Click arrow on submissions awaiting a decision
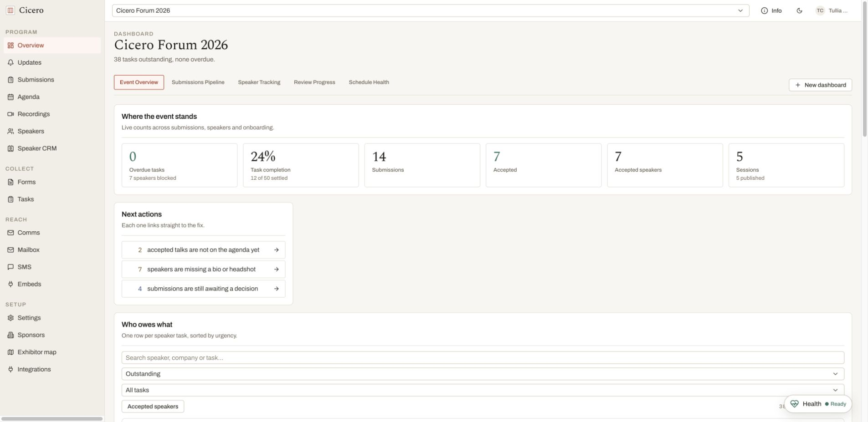The width and height of the screenshot is (868, 422). 276,289
